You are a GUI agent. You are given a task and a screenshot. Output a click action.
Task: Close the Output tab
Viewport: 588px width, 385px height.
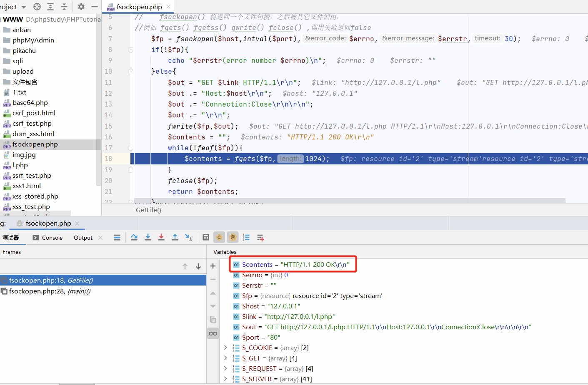[100, 238]
